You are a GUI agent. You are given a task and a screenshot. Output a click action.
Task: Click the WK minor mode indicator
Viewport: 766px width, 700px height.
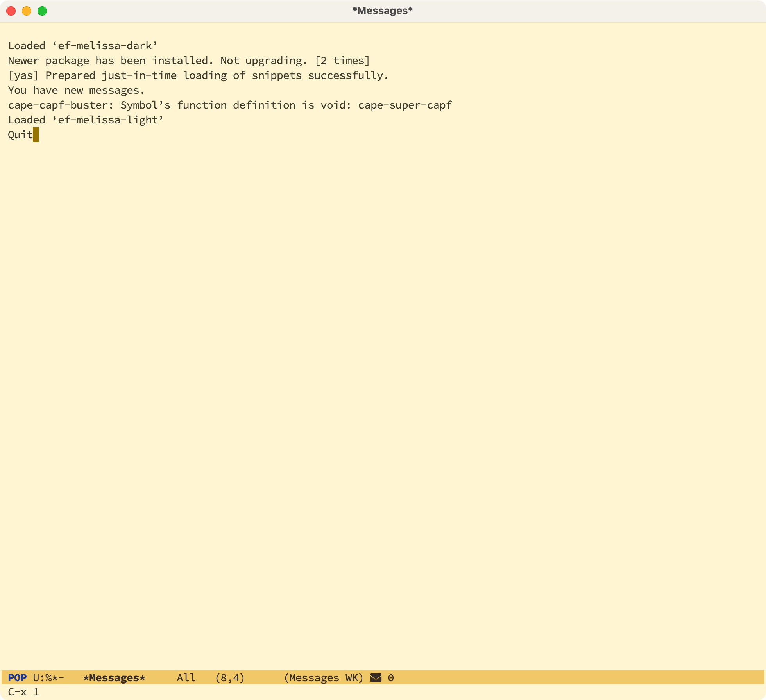(x=352, y=677)
